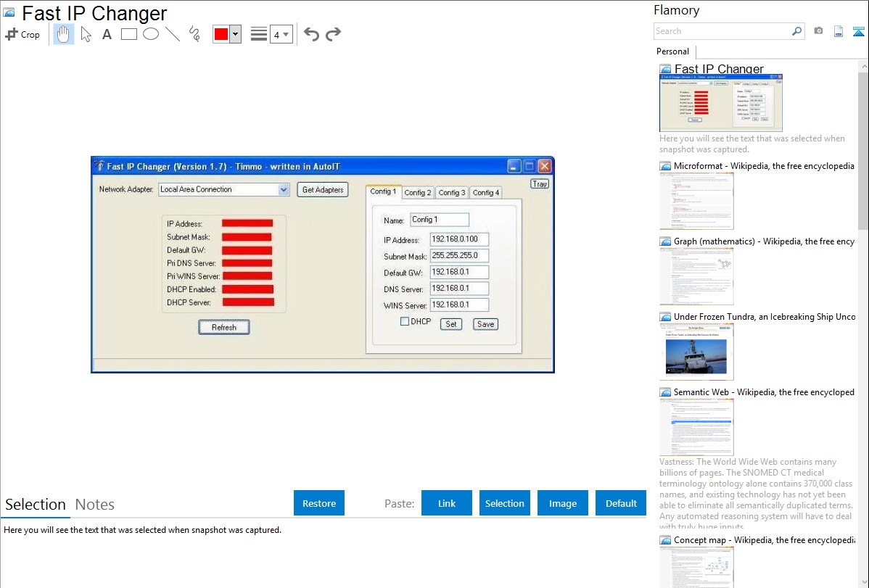Open the Semantic Web snapshot thumbnail
The image size is (869, 588).
pyautogui.click(x=696, y=427)
